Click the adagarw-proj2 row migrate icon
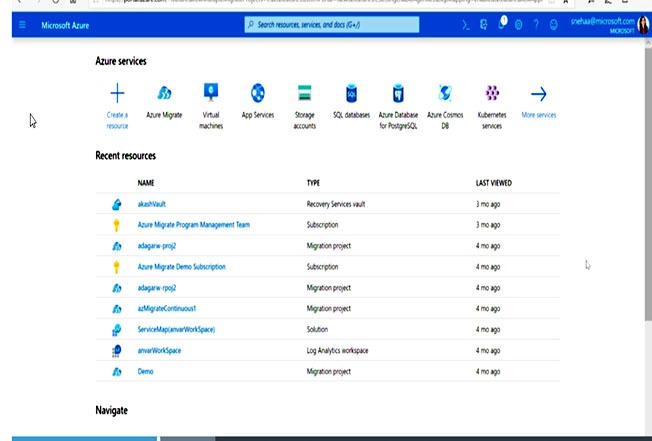 coord(117,246)
